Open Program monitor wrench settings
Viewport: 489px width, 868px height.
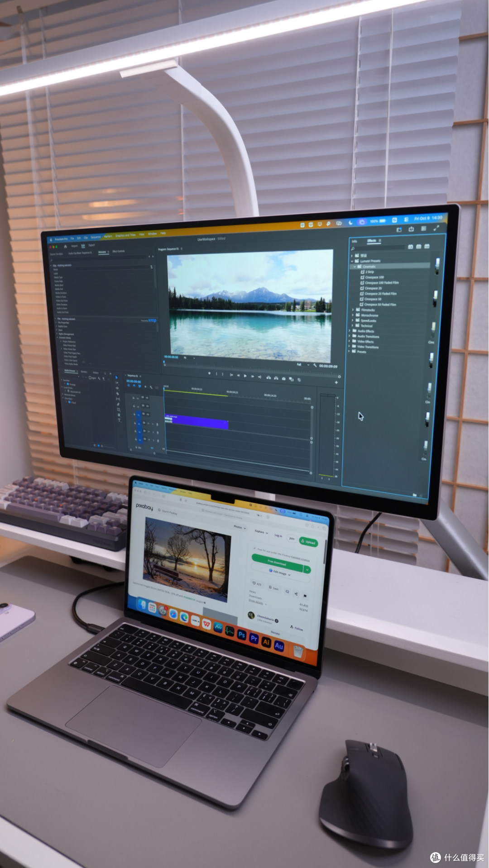coord(315,365)
